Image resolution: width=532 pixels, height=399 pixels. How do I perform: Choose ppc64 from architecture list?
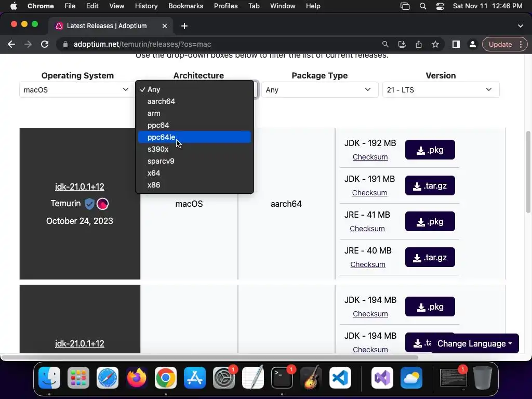click(x=194, y=125)
